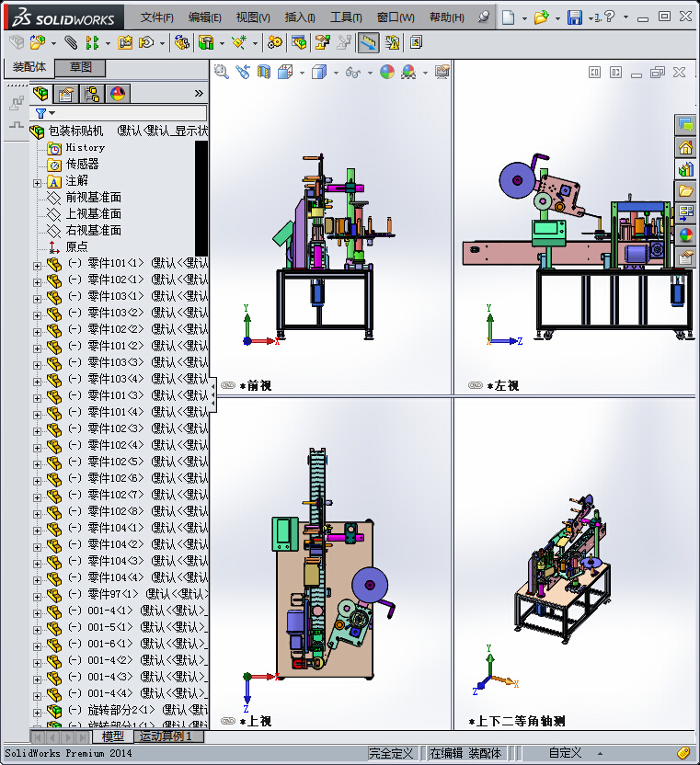Click the Display Style cube icon
Viewport: 700px width, 765px height.
319,73
